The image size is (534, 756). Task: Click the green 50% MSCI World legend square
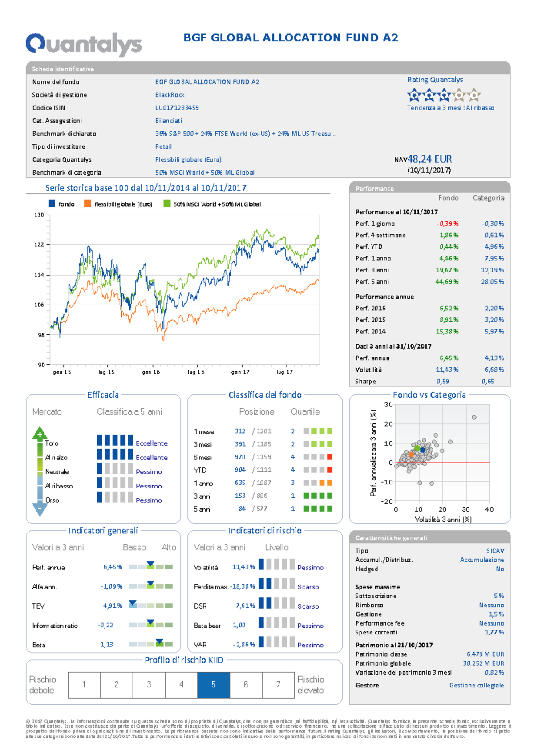pos(167,203)
